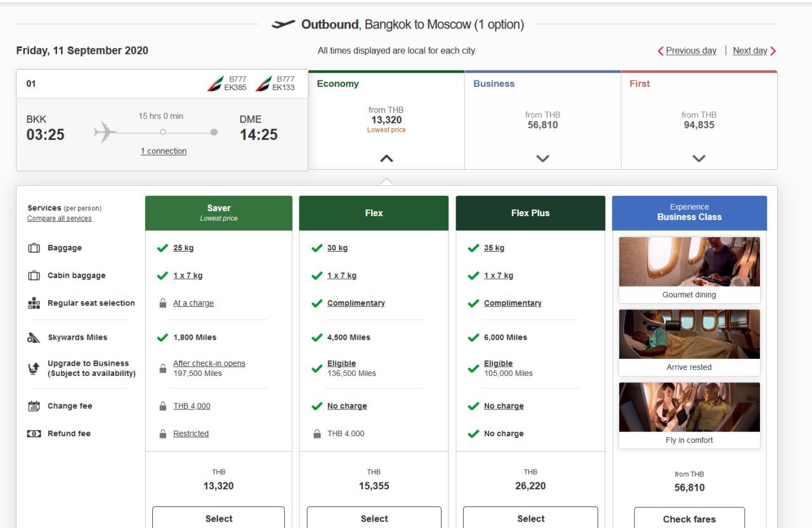Image resolution: width=812 pixels, height=528 pixels.
Task: Click the Restricted refund fee link
Action: click(191, 434)
